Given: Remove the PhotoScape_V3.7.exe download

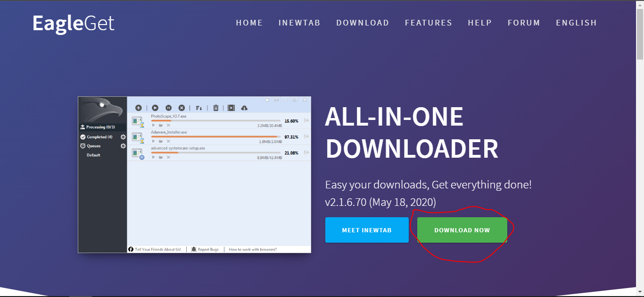Looking at the screenshot, I should coord(168,125).
